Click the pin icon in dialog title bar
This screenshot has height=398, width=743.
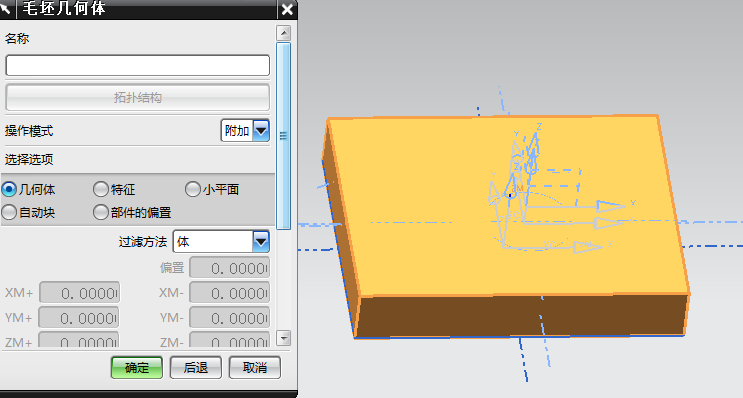pos(6,8)
